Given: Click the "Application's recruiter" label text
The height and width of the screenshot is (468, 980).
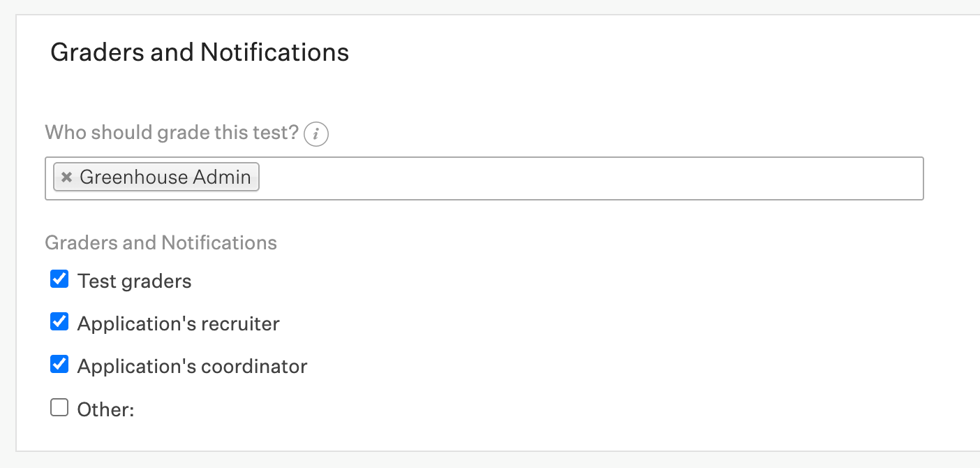Looking at the screenshot, I should tap(178, 324).
